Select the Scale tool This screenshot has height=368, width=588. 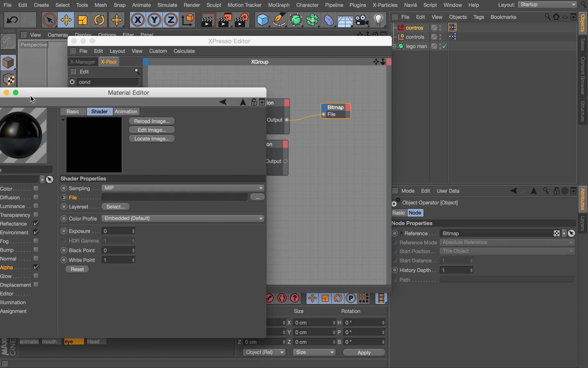[83, 20]
